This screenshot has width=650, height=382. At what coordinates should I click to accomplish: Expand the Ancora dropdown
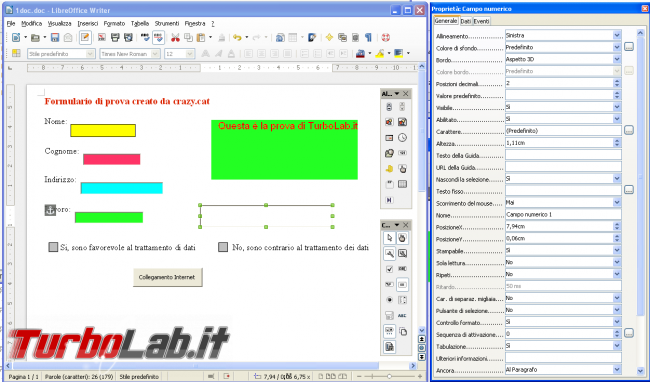click(x=617, y=370)
